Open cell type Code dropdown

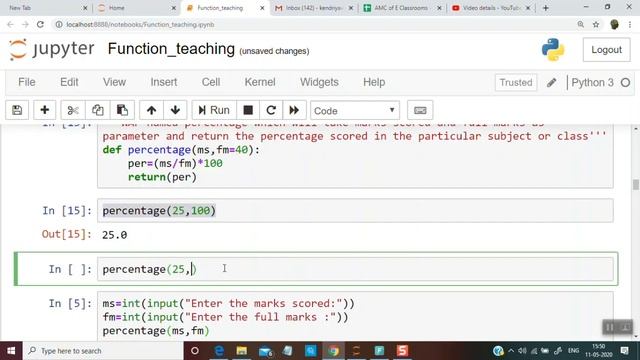pos(355,111)
